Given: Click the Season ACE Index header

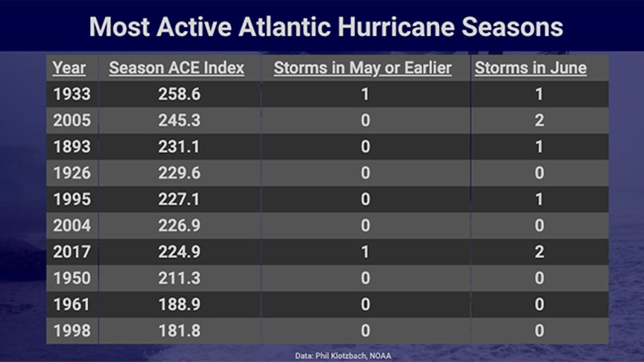Looking at the screenshot, I should [x=177, y=68].
